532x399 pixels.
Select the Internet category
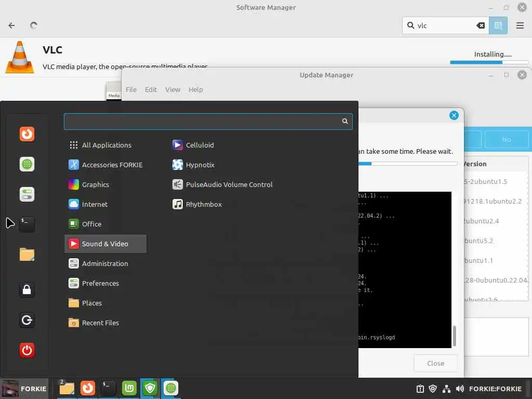tap(105, 204)
